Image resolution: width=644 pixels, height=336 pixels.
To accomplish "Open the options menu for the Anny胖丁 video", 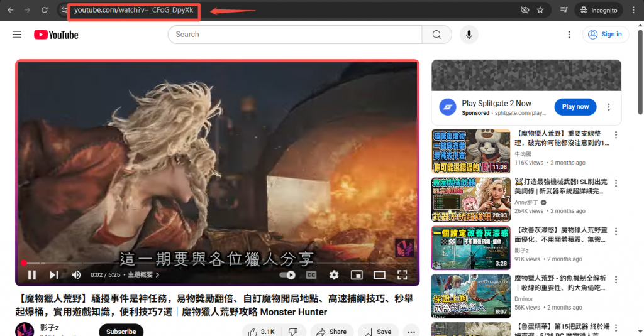I will coord(616,183).
